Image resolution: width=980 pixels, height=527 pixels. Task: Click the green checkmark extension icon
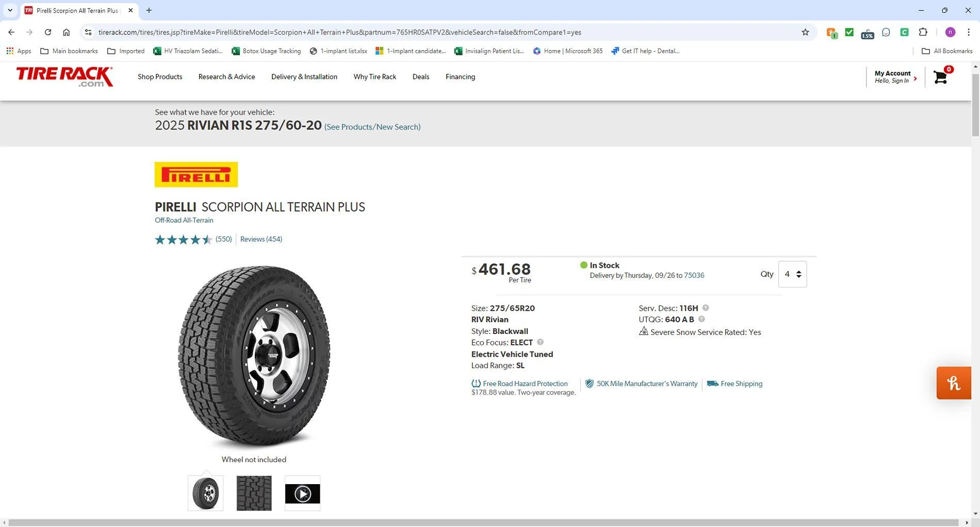(x=849, y=32)
